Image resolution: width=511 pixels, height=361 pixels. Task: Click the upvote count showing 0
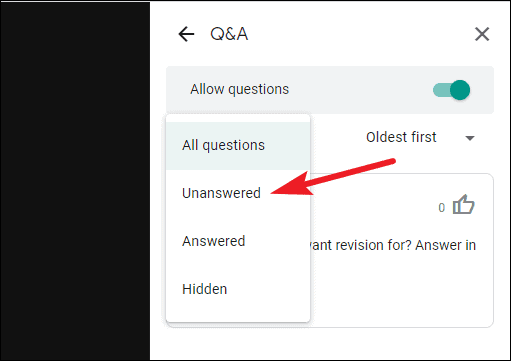[x=442, y=208]
